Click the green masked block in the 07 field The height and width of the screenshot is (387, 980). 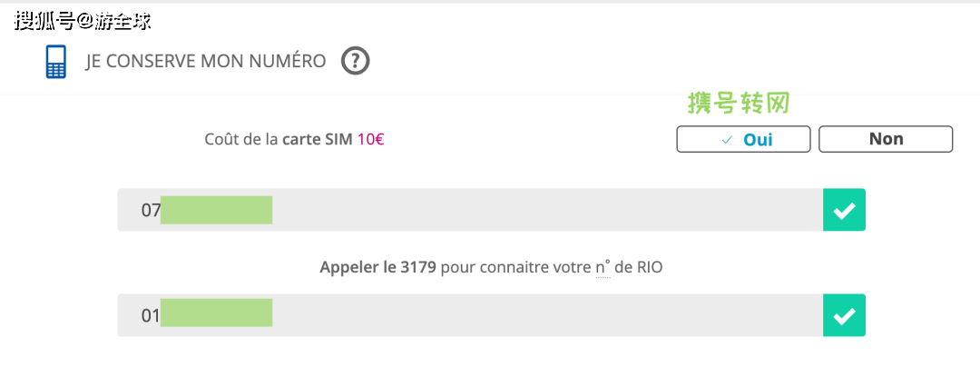(x=217, y=210)
